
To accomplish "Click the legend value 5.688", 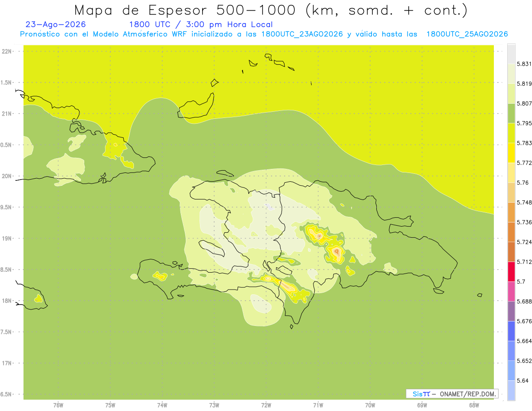I will point(524,301).
